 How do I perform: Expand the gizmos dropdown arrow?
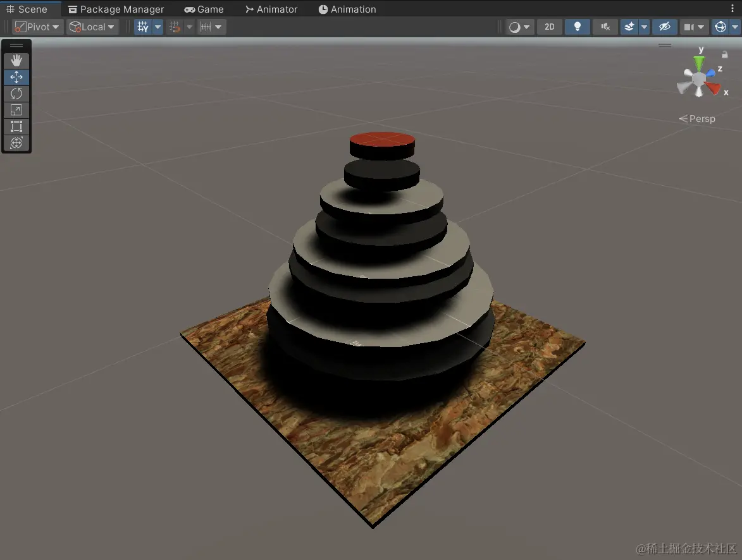click(x=735, y=27)
